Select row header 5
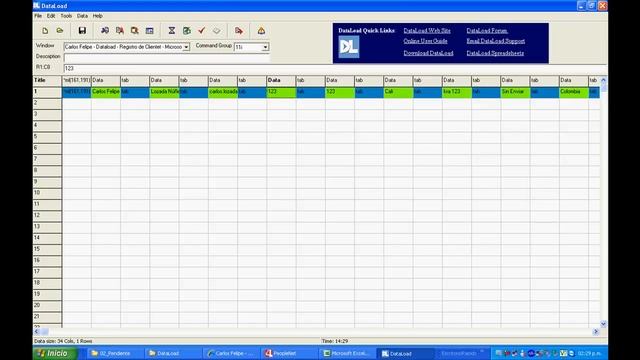 (47, 137)
